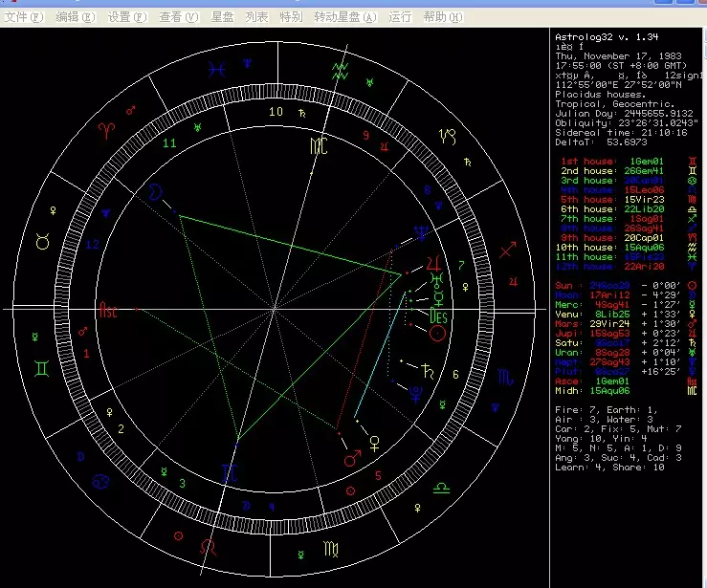Viewport: 707px width, 588px height.
Task: Click the large blue Scorpio glyph on outer wheel
Action: point(504,377)
